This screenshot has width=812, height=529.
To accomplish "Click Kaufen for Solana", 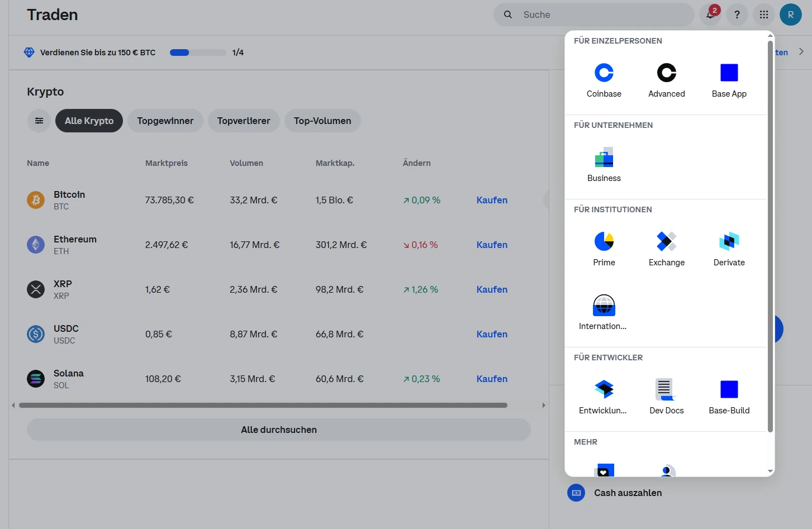I will coord(492,379).
